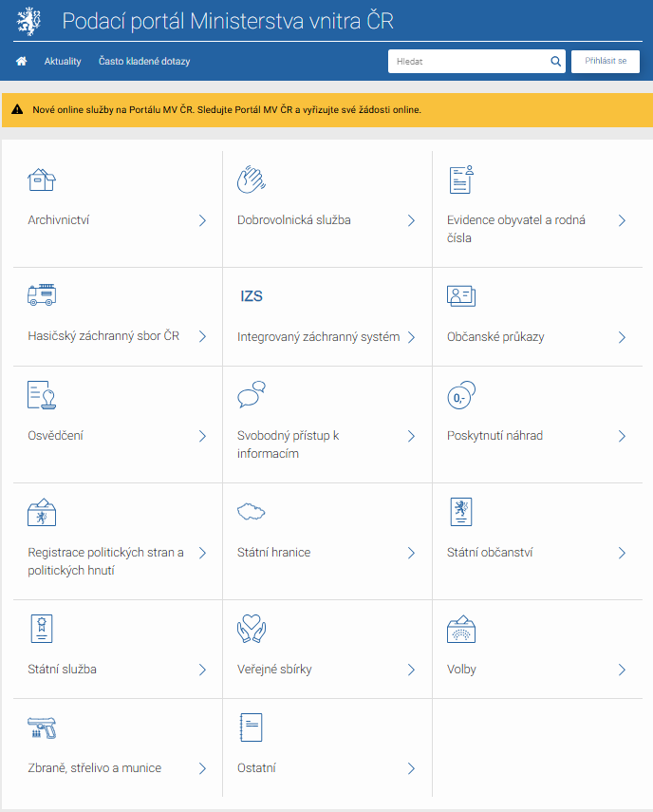Open the Archivnictví archive box icon
653x812 pixels.
pos(42,179)
